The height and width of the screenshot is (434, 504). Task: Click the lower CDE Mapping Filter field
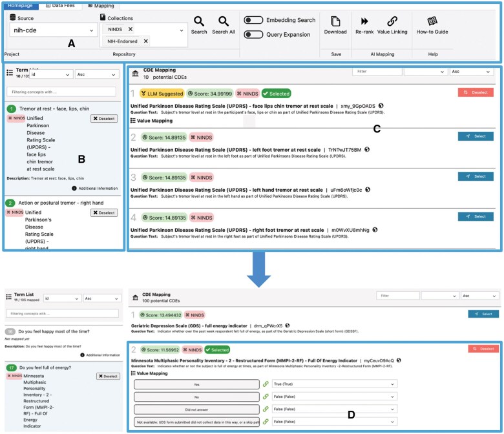(x=398, y=296)
